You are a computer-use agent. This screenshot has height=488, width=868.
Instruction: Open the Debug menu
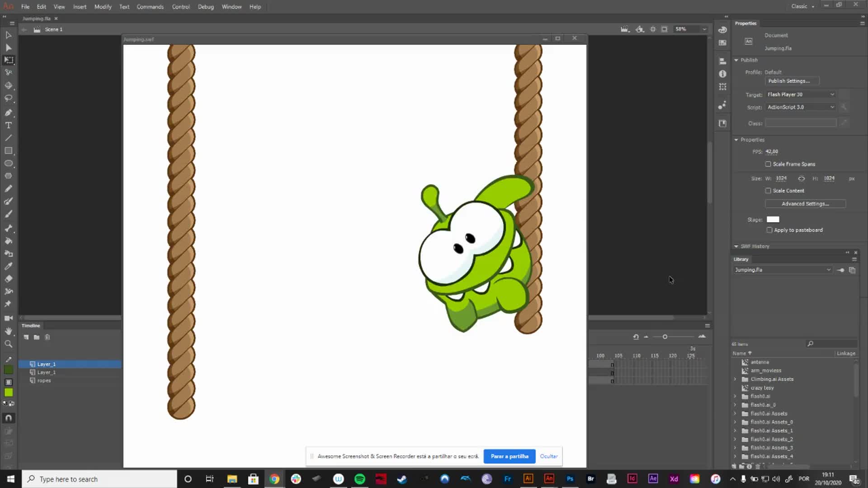[x=206, y=7]
